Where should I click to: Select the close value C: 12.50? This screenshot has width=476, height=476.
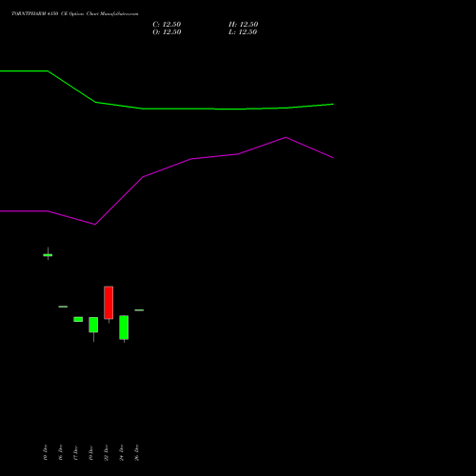pyautogui.click(x=167, y=25)
